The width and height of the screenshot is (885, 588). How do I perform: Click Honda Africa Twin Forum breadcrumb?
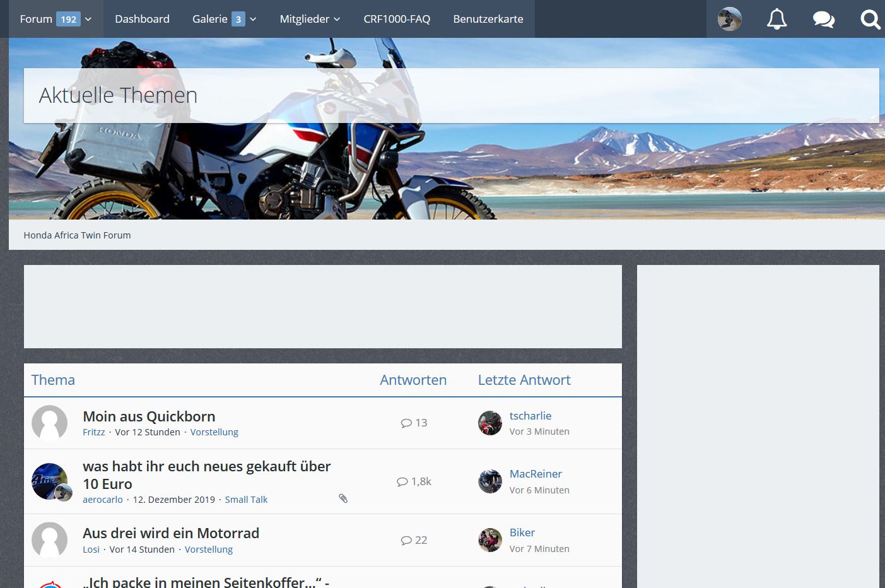[x=77, y=235]
